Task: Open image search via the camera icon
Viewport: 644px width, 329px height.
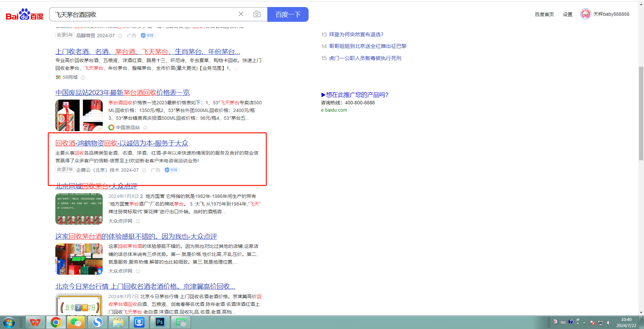Action: coord(257,14)
